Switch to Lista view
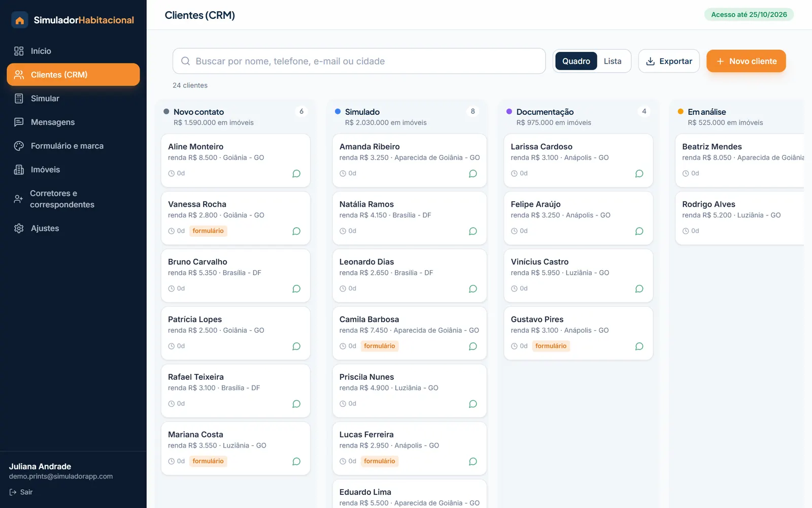The height and width of the screenshot is (508, 812). [x=613, y=61]
